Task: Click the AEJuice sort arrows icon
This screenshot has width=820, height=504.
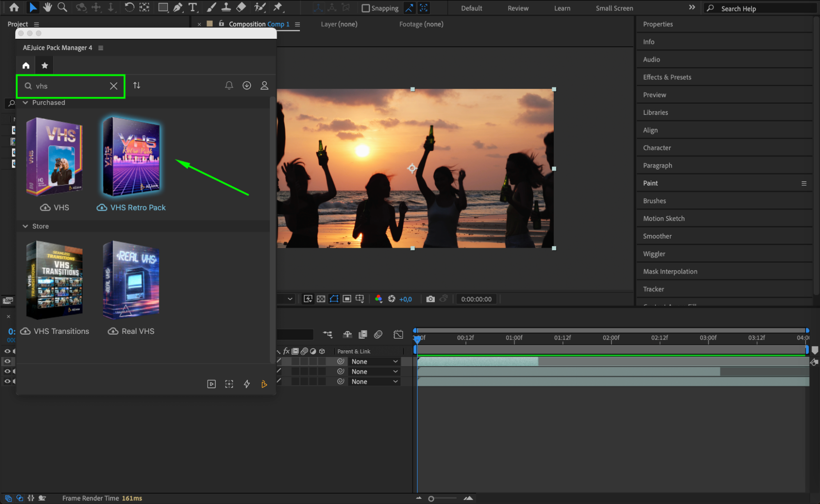Action: pos(137,85)
